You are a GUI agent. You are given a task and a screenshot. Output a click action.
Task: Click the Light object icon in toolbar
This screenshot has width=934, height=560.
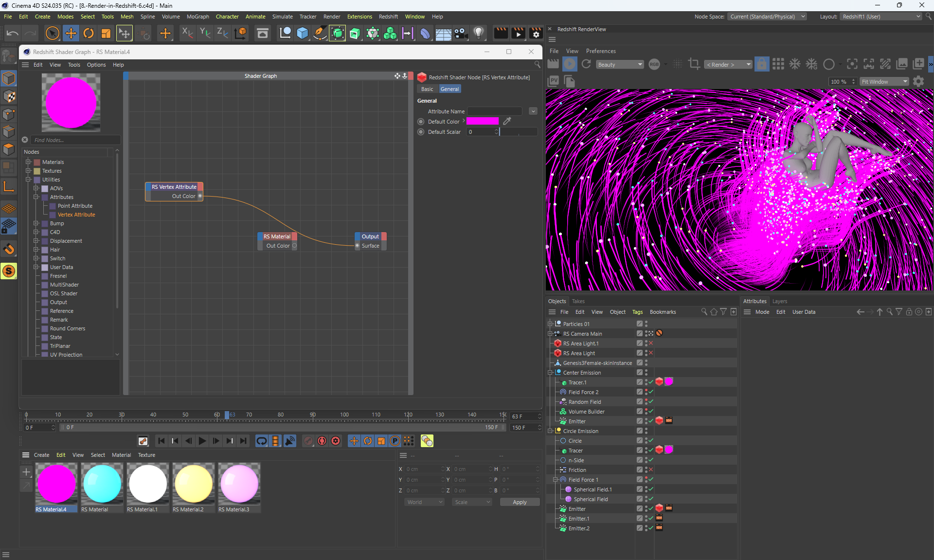(x=479, y=33)
